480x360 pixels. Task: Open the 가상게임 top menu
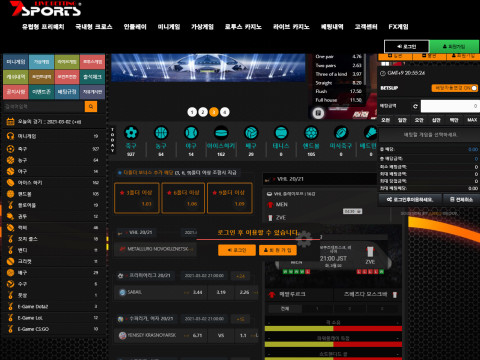tap(202, 27)
